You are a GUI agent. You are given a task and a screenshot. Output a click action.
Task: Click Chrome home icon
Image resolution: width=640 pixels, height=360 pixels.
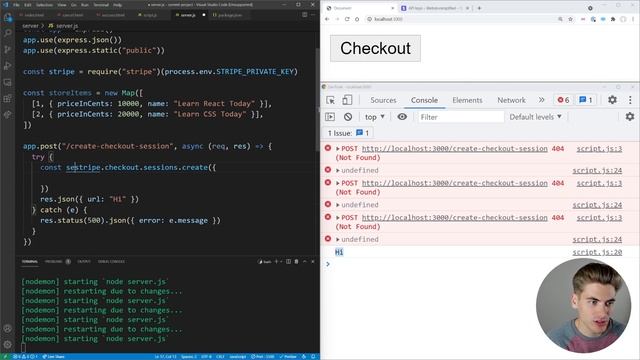coord(357,19)
